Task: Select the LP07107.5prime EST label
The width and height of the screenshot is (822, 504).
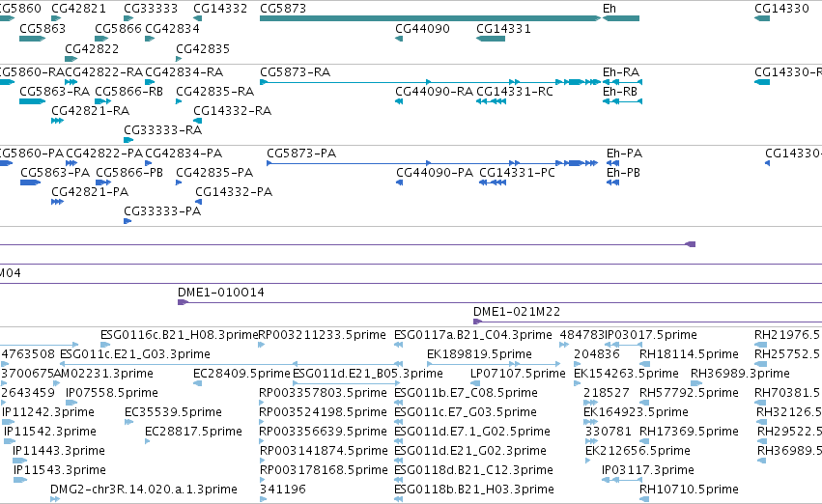Action: point(518,374)
